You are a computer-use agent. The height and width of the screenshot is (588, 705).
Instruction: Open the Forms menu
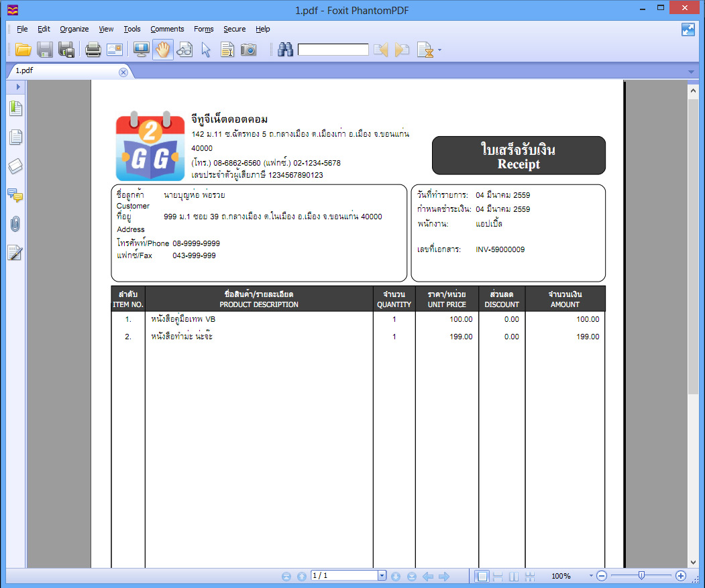point(204,29)
